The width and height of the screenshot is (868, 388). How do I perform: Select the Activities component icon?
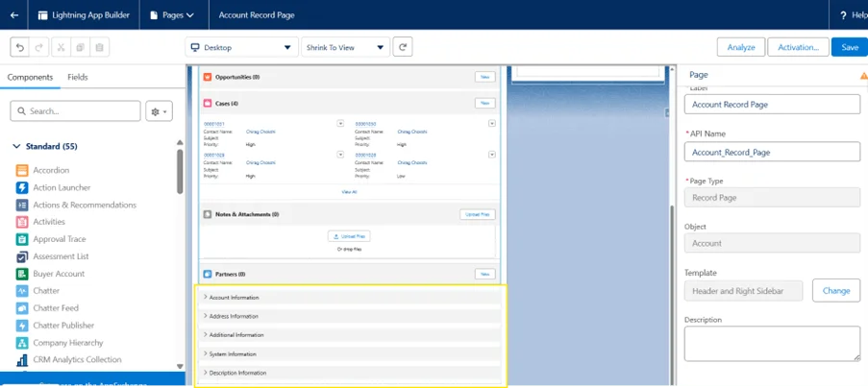point(22,222)
